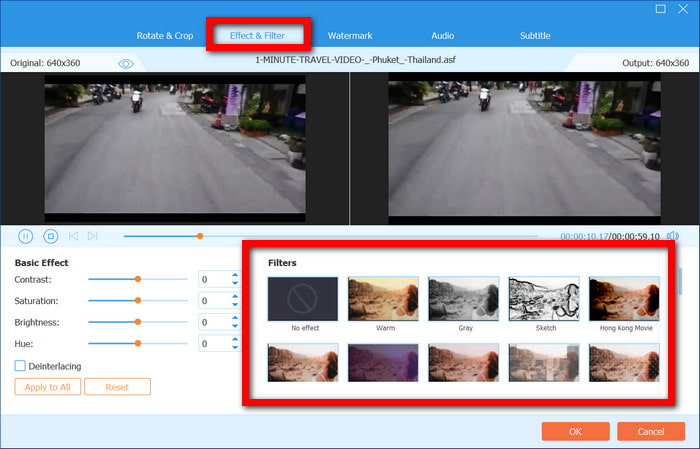Toggle the preview eye icon

coord(126,63)
